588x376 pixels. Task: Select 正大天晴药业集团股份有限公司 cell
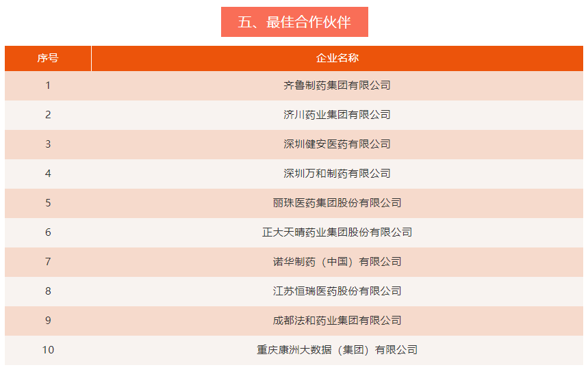(x=337, y=232)
